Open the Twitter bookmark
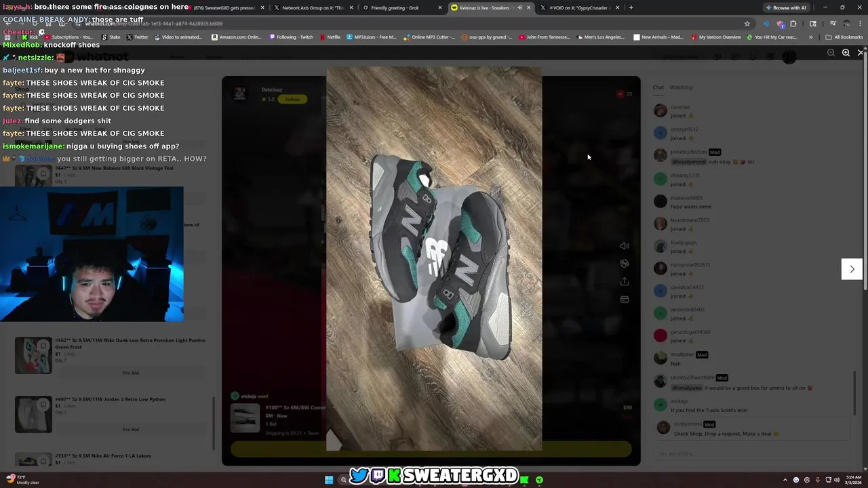Image resolution: width=868 pixels, height=488 pixels. pos(137,37)
